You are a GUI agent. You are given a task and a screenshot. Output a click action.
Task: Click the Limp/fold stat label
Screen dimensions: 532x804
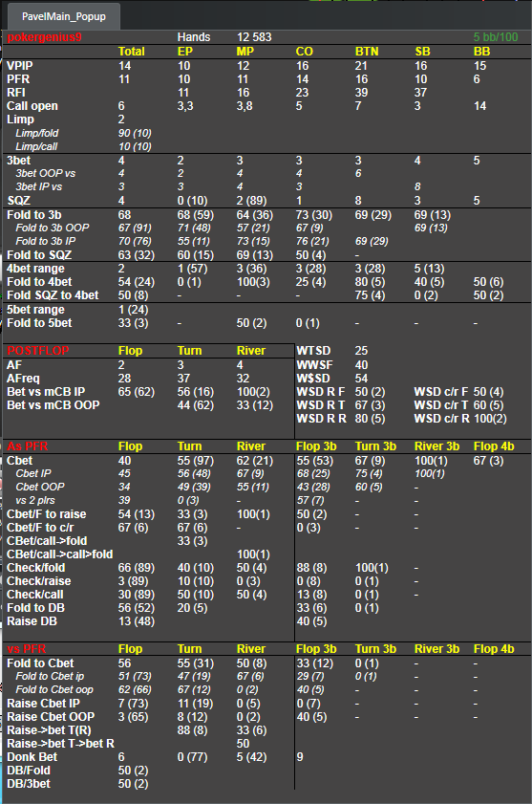click(37, 133)
